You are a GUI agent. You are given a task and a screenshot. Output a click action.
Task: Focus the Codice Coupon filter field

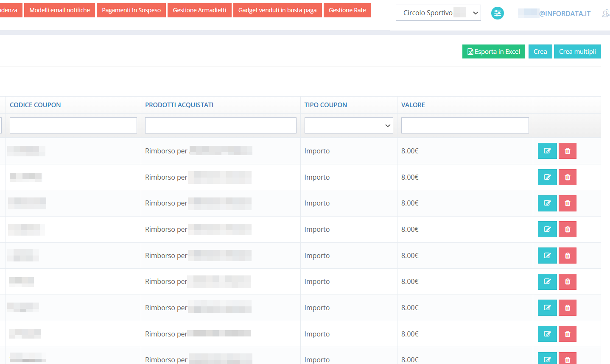73,125
